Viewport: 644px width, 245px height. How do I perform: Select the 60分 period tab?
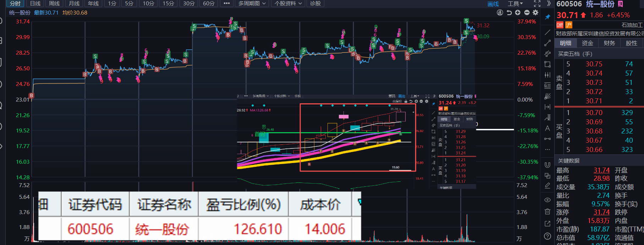pos(209,4)
